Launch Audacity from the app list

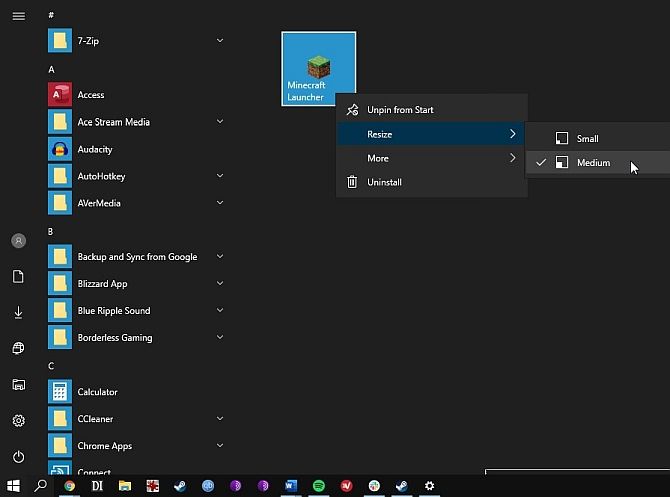(95, 149)
